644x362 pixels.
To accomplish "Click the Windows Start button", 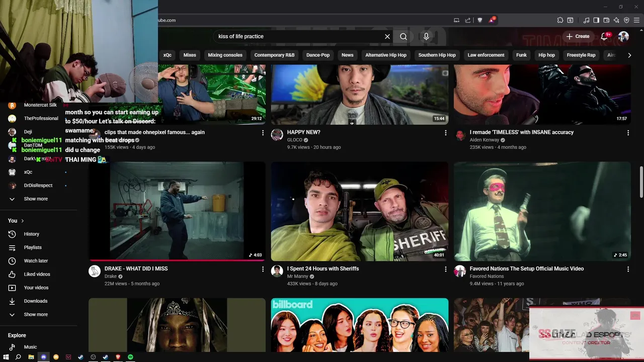I will click(6, 357).
